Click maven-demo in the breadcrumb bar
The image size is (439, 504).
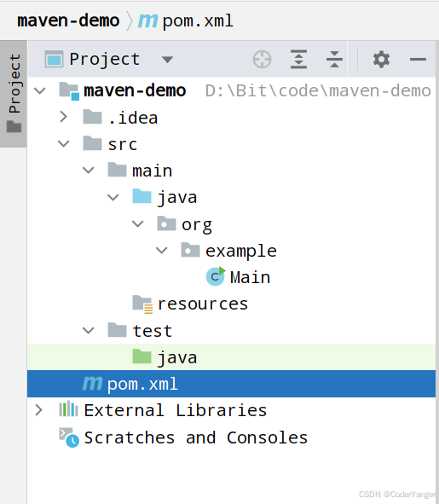pyautogui.click(x=68, y=20)
